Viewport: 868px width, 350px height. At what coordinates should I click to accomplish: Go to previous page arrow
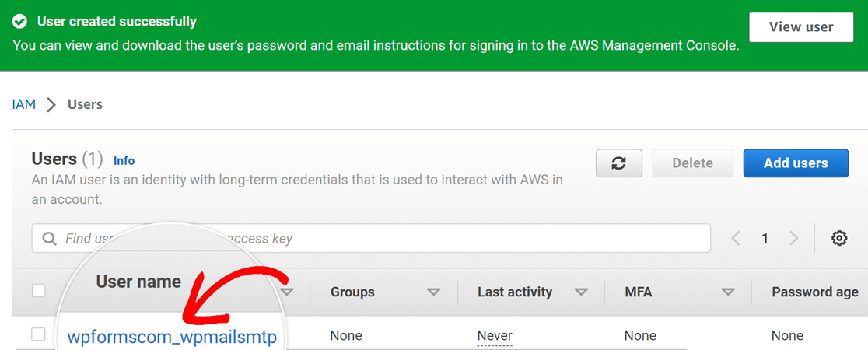(736, 238)
